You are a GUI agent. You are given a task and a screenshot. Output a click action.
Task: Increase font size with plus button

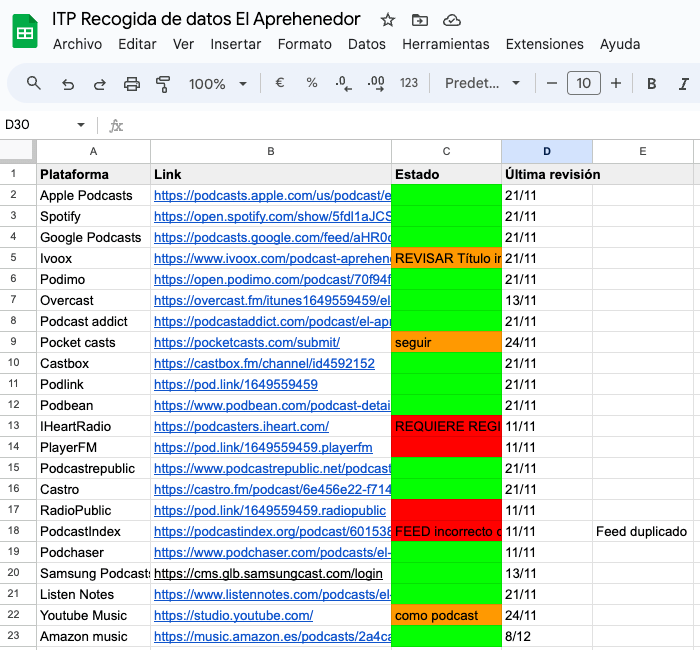[x=616, y=83]
